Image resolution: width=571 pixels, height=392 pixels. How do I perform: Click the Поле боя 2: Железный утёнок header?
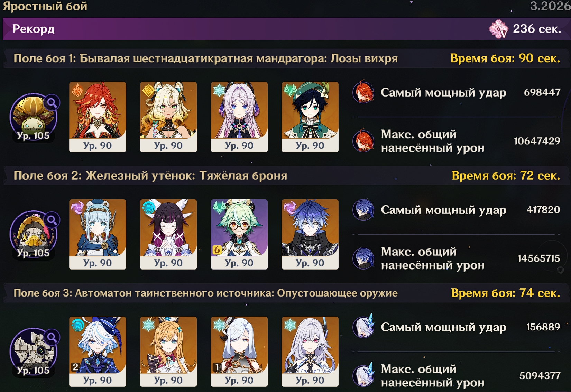coord(150,176)
